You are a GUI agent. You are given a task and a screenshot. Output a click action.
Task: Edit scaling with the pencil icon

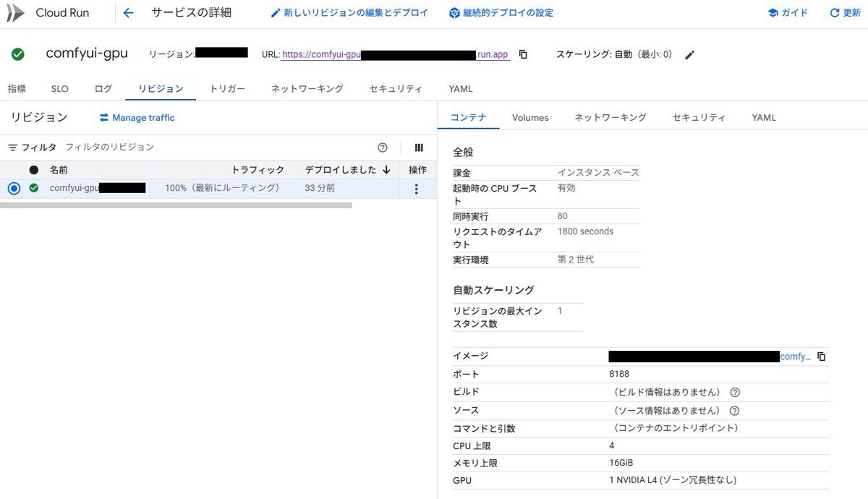pyautogui.click(x=689, y=55)
